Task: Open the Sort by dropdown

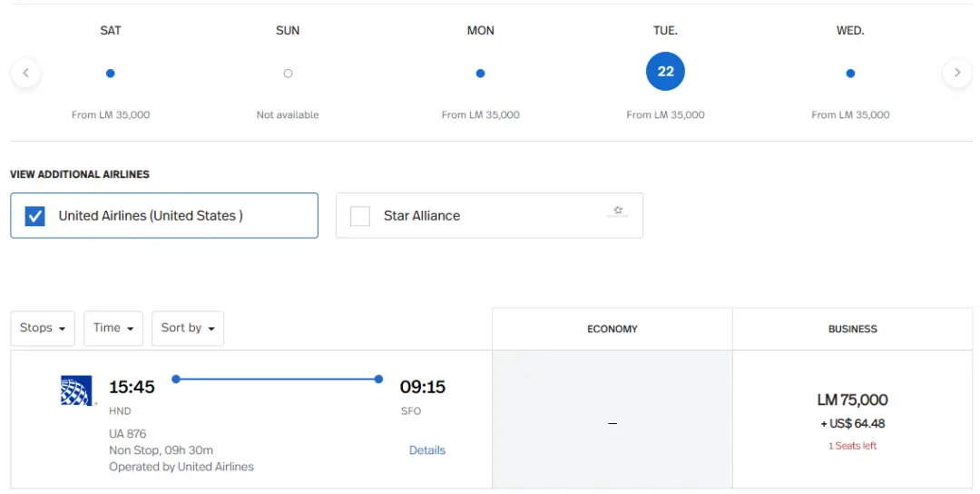Action: pos(188,329)
